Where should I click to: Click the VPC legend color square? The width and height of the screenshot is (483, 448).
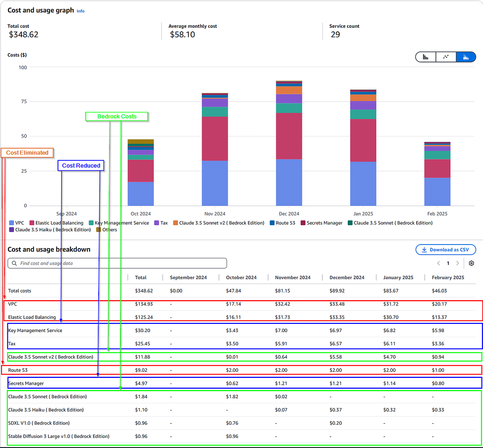pos(11,223)
